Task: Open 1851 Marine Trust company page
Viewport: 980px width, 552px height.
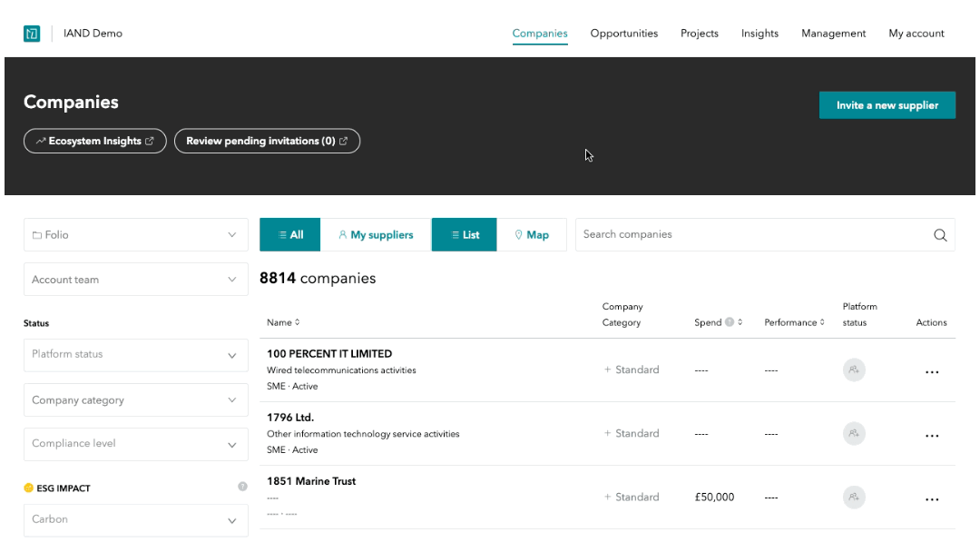Action: tap(311, 481)
